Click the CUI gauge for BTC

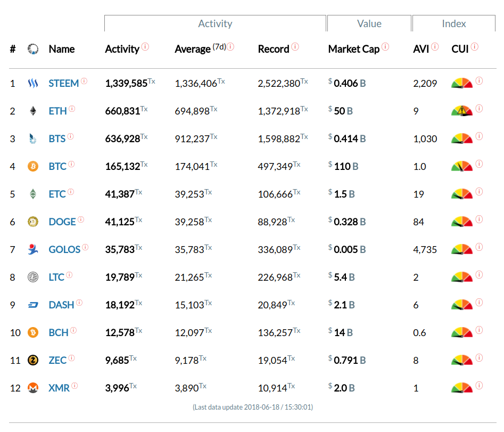click(462, 166)
